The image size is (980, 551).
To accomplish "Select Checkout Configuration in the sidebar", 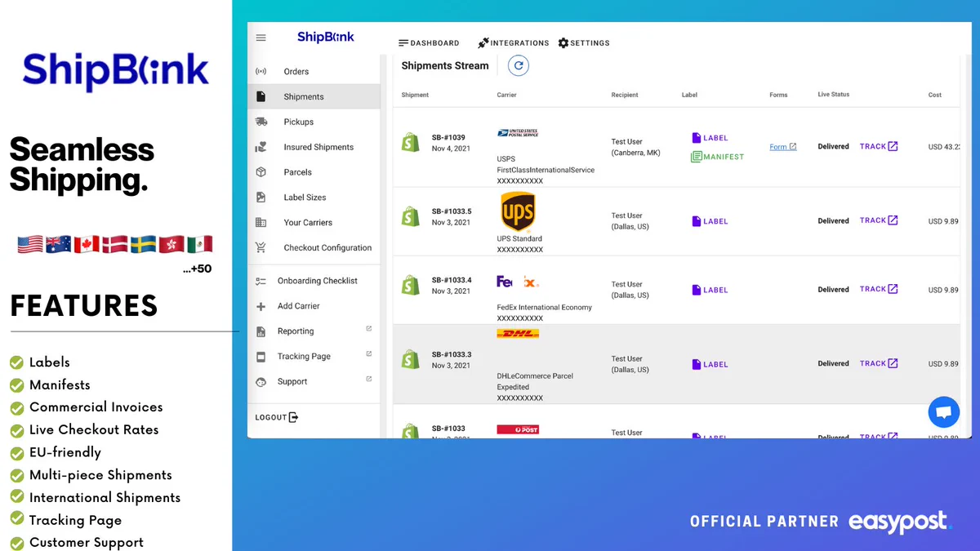I will pyautogui.click(x=314, y=247).
